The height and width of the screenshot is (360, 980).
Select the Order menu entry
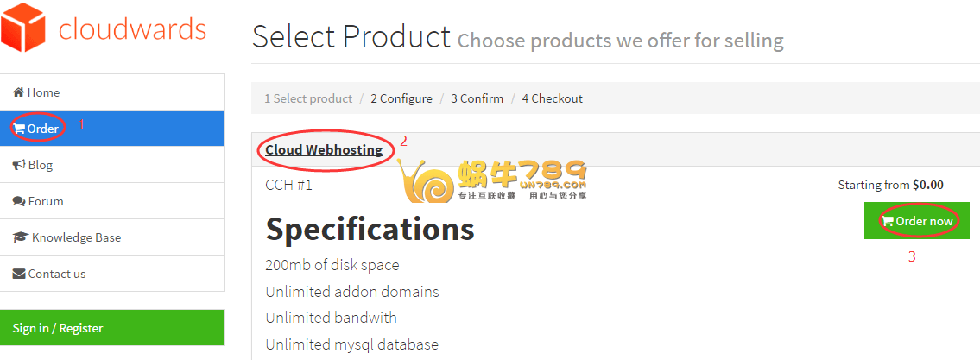pyautogui.click(x=112, y=129)
